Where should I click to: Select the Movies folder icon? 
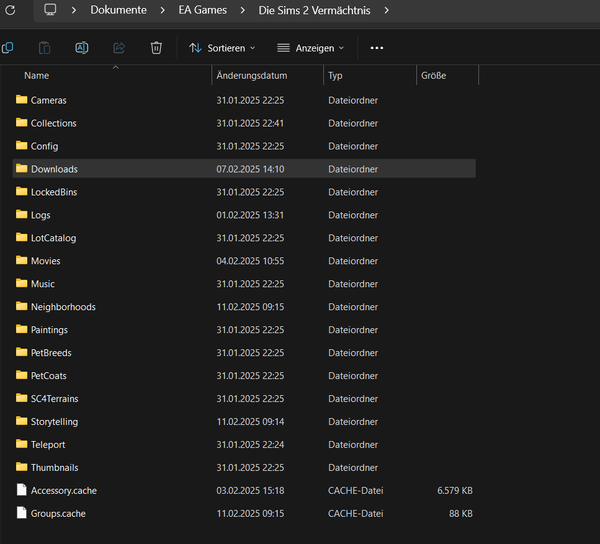(21, 261)
